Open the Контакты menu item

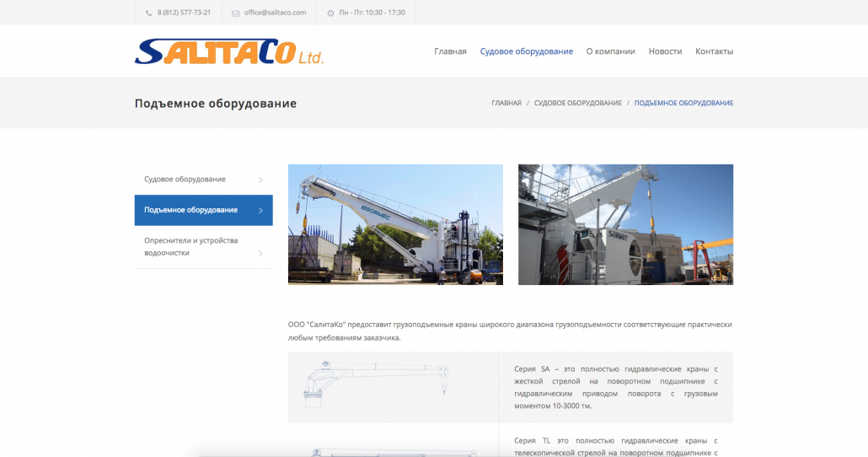coord(714,51)
